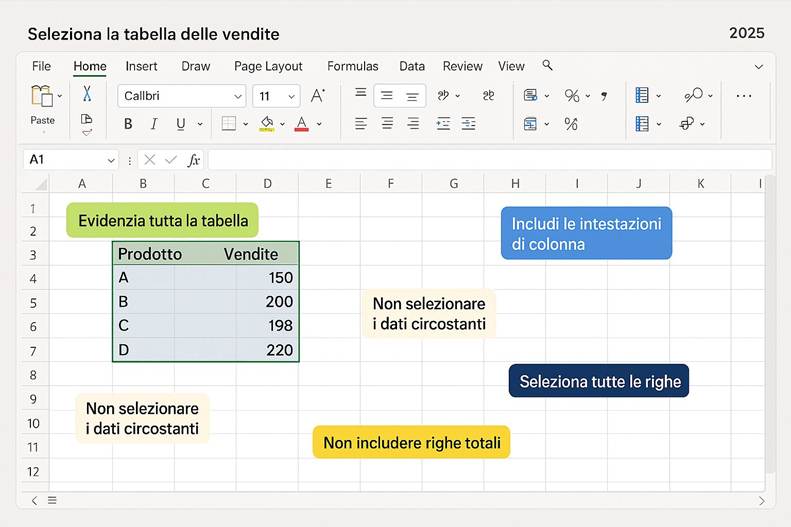The width and height of the screenshot is (791, 527).
Task: Apply the yellow fill color bucket
Action: pyautogui.click(x=267, y=124)
